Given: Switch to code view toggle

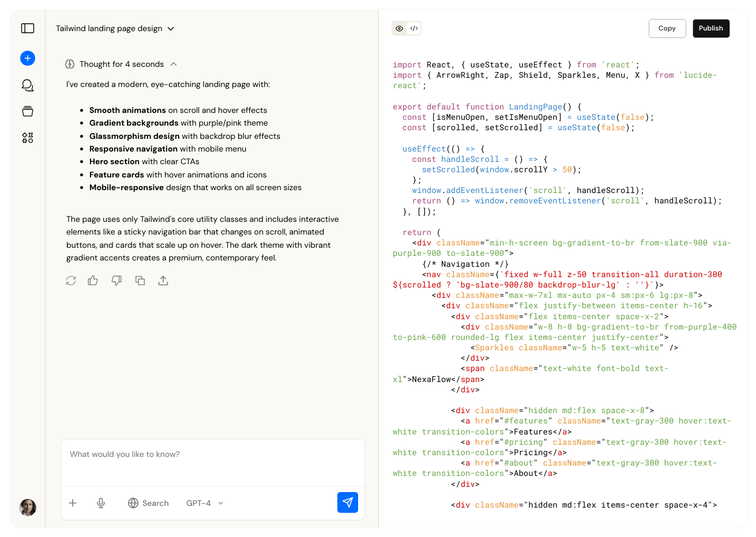Looking at the screenshot, I should point(414,28).
